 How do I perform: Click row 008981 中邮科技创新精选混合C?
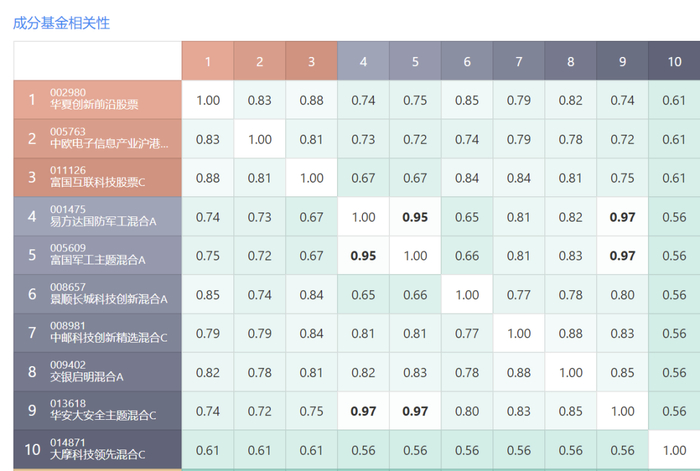click(97, 333)
